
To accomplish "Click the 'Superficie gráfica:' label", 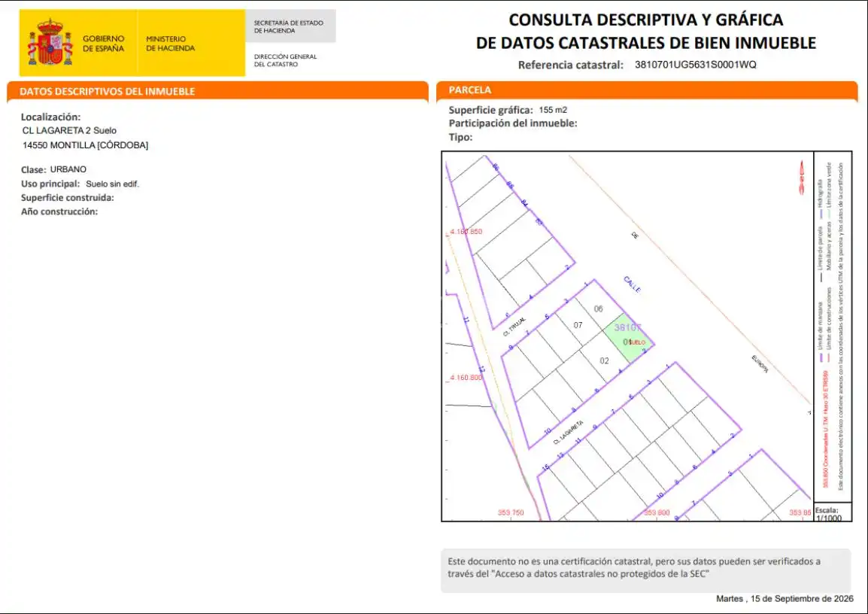I will click(491, 110).
